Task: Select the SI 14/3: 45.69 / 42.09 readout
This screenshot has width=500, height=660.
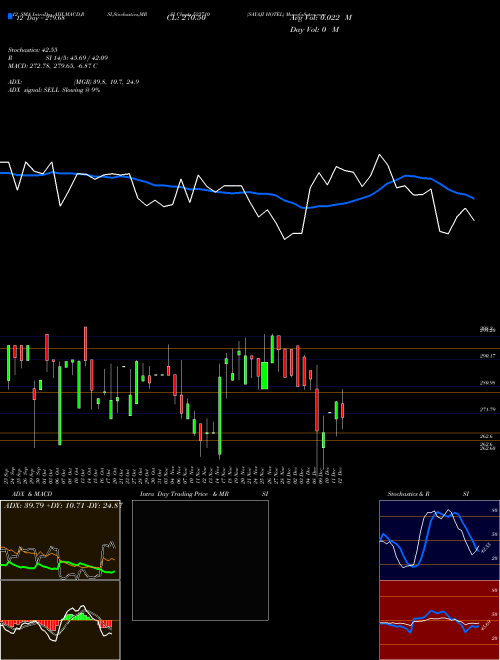Action: coord(77,58)
